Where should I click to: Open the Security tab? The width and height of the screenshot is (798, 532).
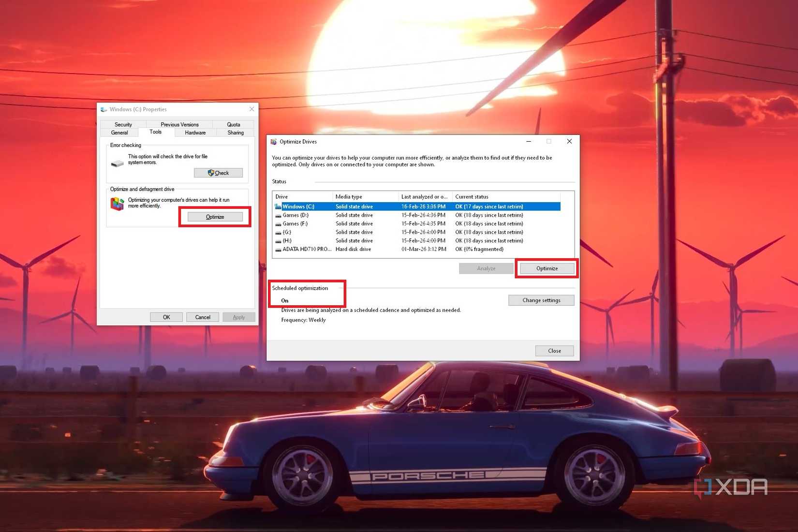[x=122, y=124]
